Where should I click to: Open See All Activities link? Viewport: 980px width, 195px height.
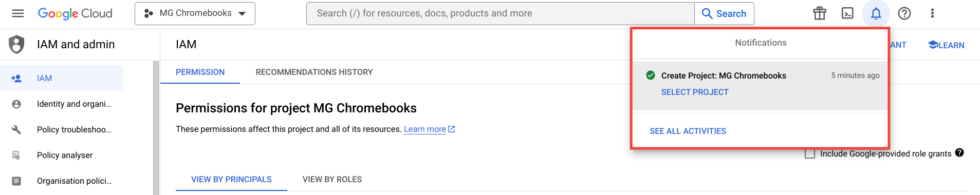(x=688, y=131)
